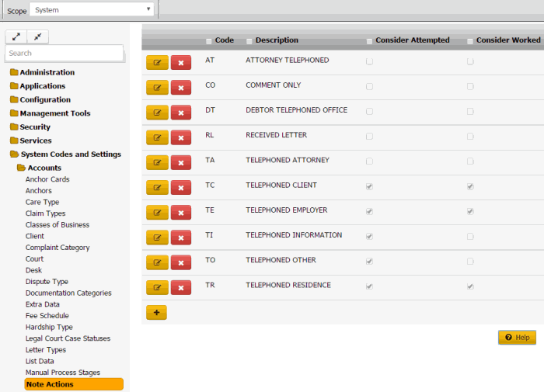Open the Scope dropdown
Viewport: 544px width, 392px height.
(92, 10)
